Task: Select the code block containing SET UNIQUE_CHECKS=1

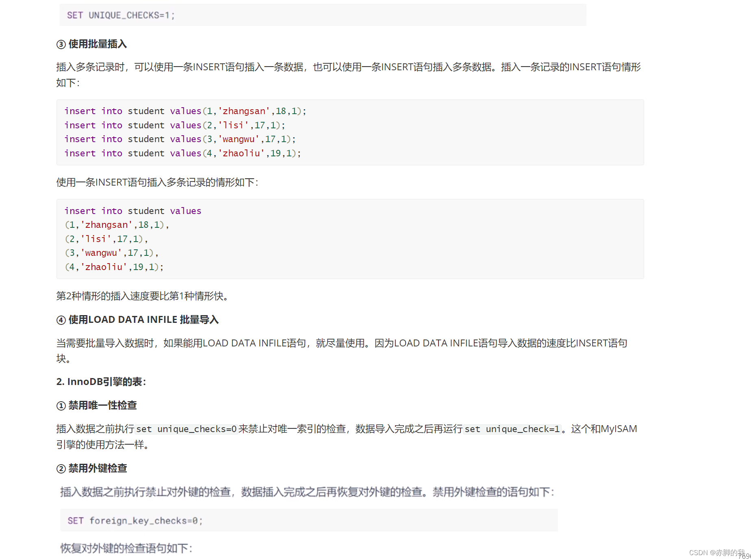Action: point(120,15)
